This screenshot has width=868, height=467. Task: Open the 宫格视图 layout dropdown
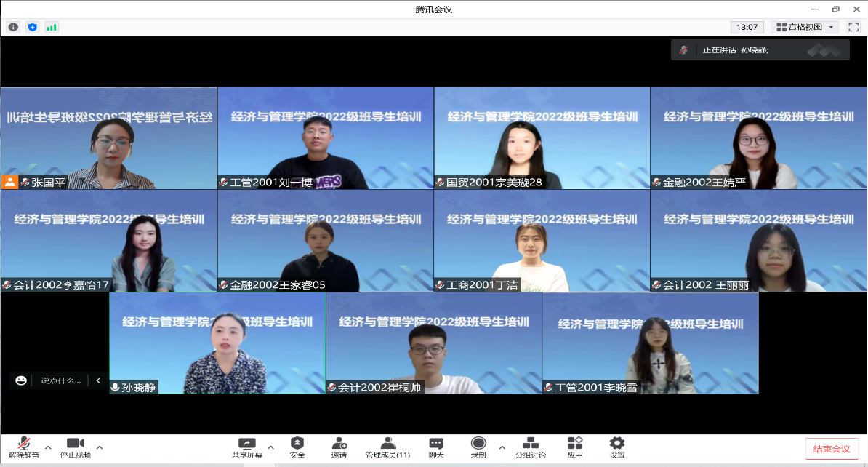805,27
